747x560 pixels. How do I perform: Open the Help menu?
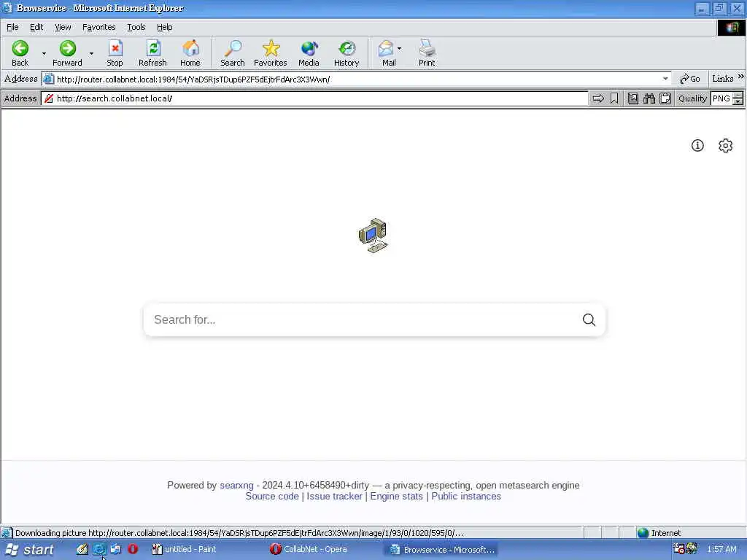click(x=164, y=27)
